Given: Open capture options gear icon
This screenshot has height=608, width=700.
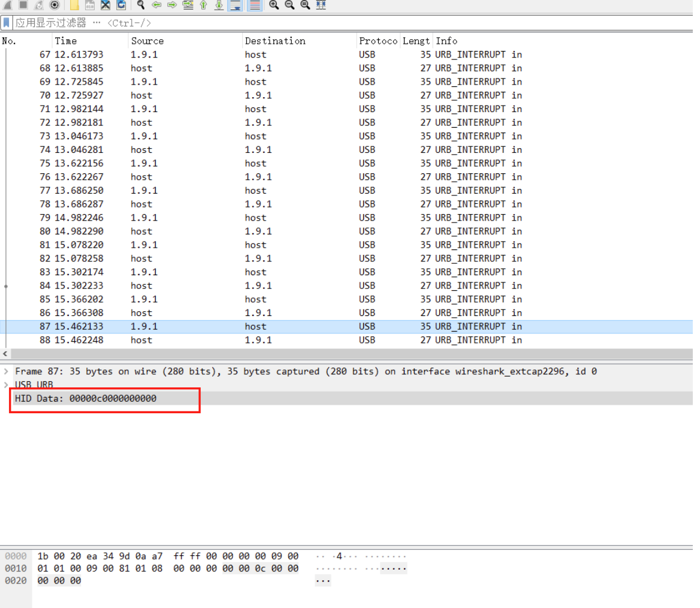Looking at the screenshot, I should click(55, 5).
